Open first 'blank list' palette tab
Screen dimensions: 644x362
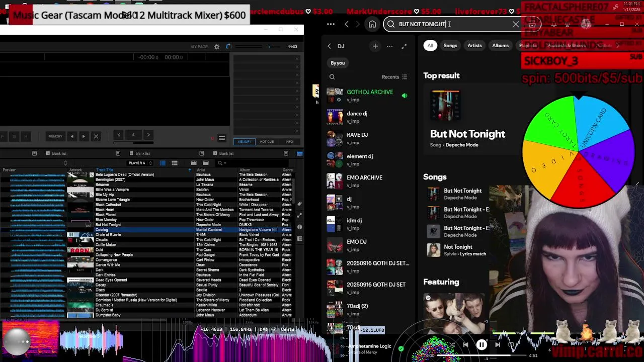pos(55,153)
